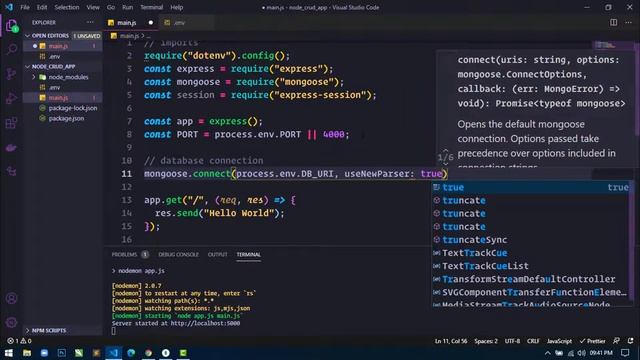Open the Explorer view in activity bar

12,26
